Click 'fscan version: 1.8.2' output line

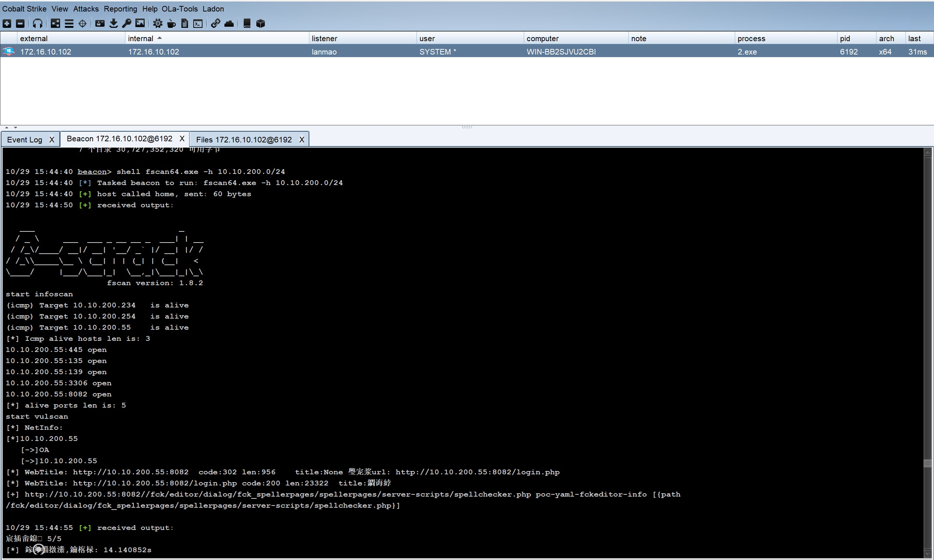pyautogui.click(x=155, y=283)
